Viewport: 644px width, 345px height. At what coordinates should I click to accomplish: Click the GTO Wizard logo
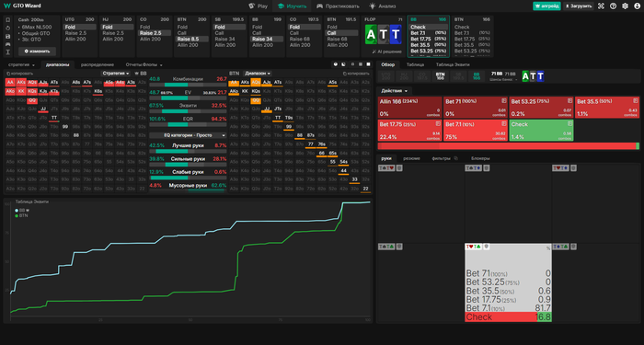(21, 6)
